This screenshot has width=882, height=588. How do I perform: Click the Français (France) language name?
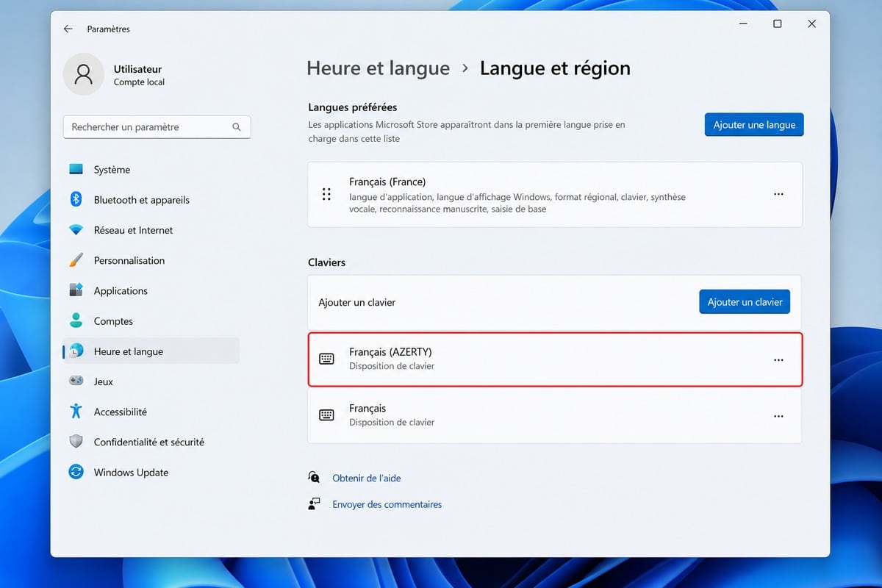pos(387,182)
